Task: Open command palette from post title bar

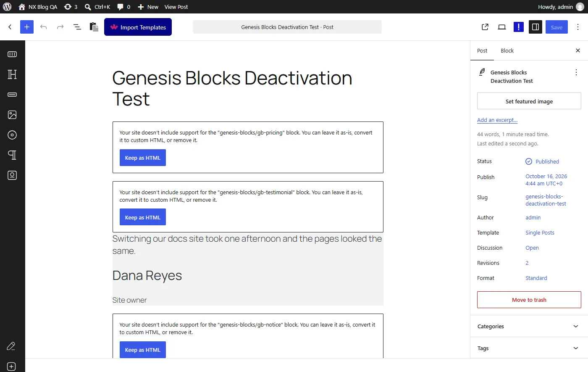Action: tap(287, 27)
